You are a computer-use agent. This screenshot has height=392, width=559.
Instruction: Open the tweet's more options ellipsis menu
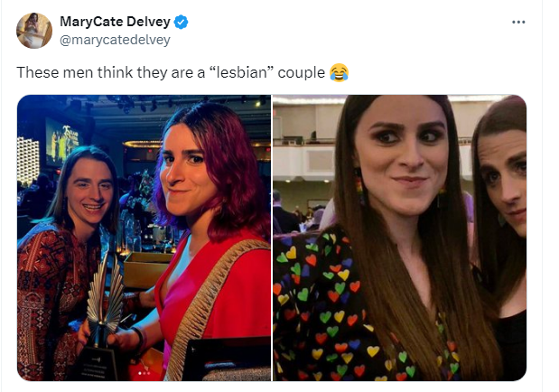(x=518, y=22)
